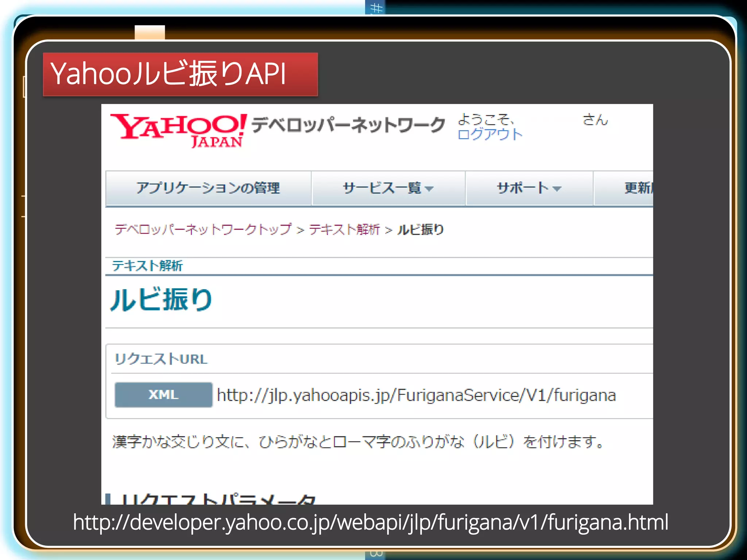Image resolution: width=747 pixels, height=560 pixels.
Task: Follow the テキスト解析 breadcrumb link
Action: pyautogui.click(x=344, y=230)
